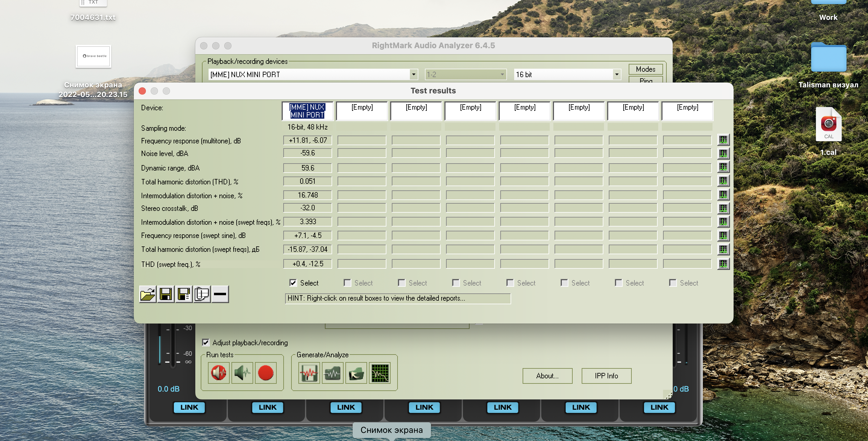Screen dimensions: 868x441
Task: Open graph icon for Stereo crosstalk row
Action: pos(723,208)
